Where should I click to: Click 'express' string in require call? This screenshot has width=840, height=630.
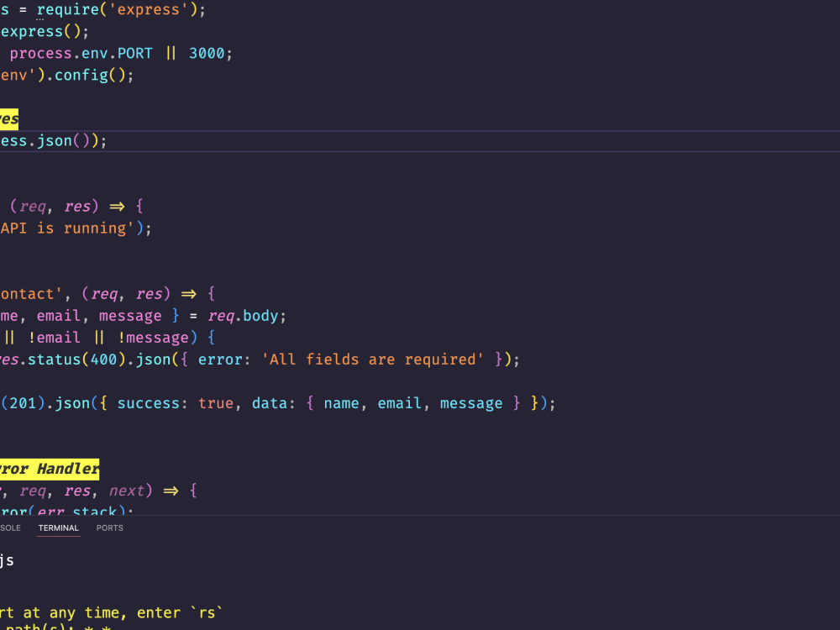pos(149,9)
